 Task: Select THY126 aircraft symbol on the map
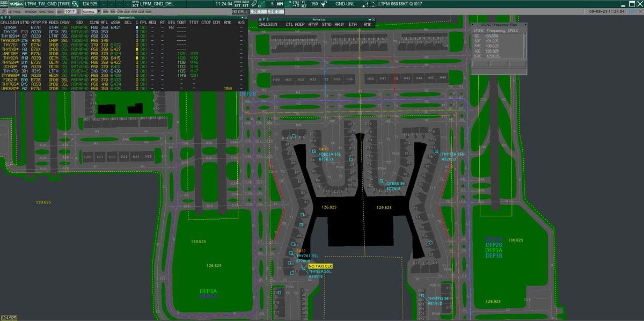tap(437, 152)
